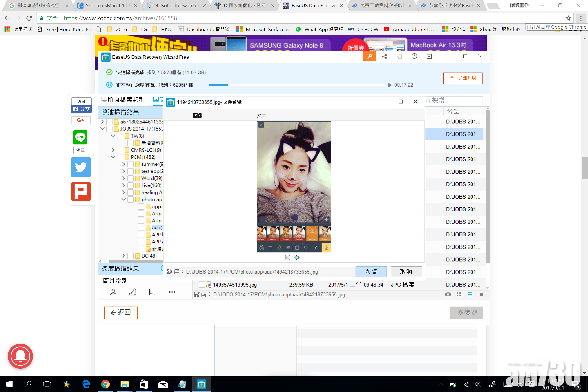Select building image recognition filter icon

pos(152,292)
